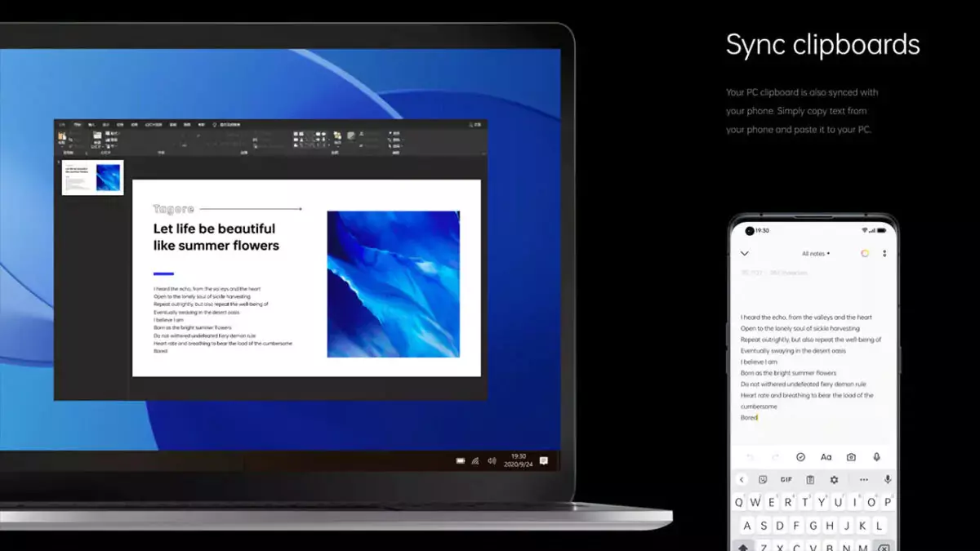This screenshot has width=980, height=551.
Task: Open the keyboard clipboard icon
Action: [810, 480]
